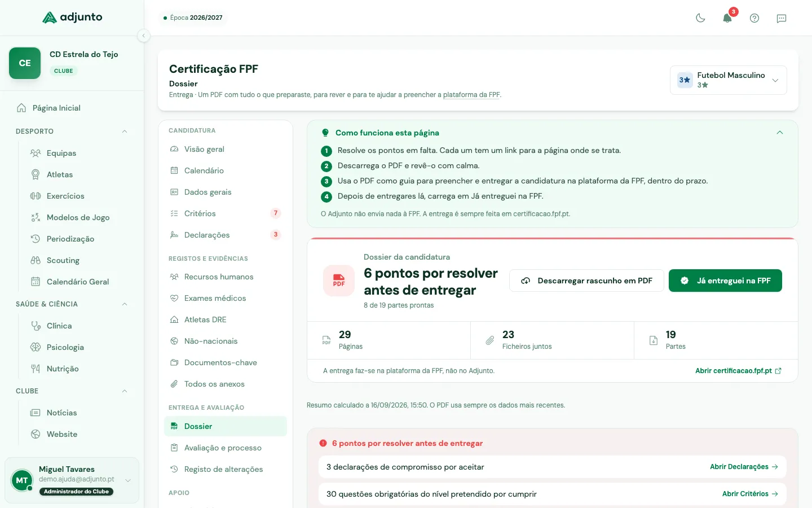Screen dimensions: 812x508
Task: Open Declarações with 3 pending
Action: tap(225, 235)
